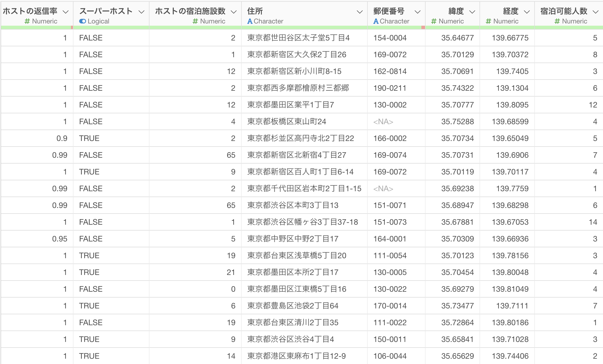Open the 宿泊可能人数 column menu chevron

[x=596, y=12]
